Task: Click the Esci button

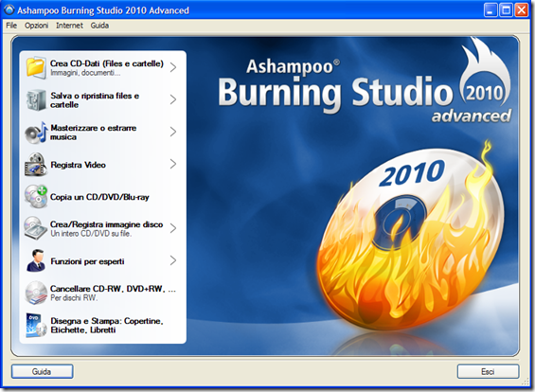Action: [x=488, y=371]
